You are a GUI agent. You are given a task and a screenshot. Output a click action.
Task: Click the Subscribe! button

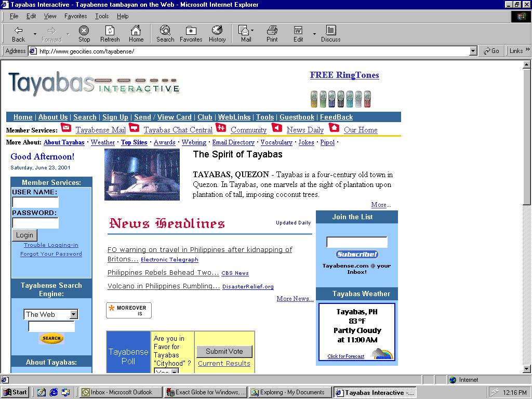[357, 255]
